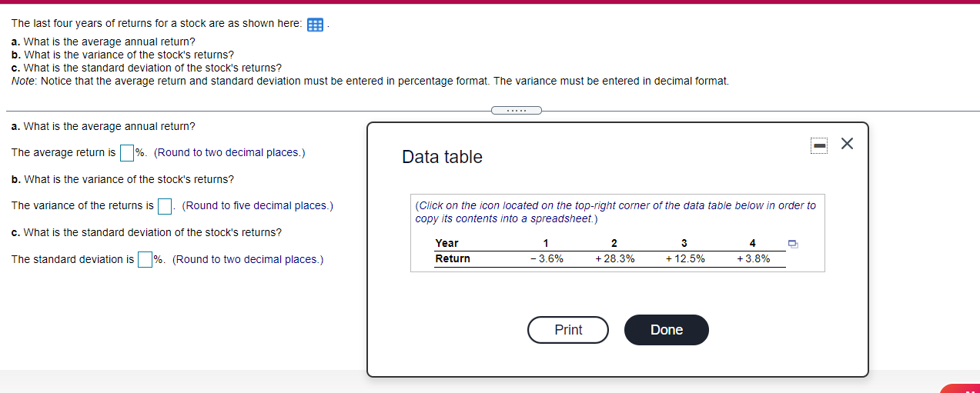980x393 pixels.
Task: Open the data table grid icon
Action: pos(315,25)
